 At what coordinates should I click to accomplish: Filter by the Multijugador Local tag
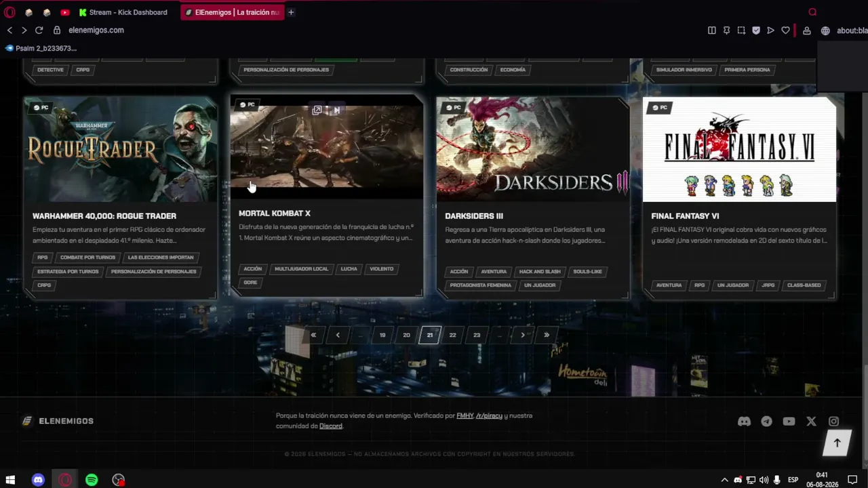(x=302, y=269)
